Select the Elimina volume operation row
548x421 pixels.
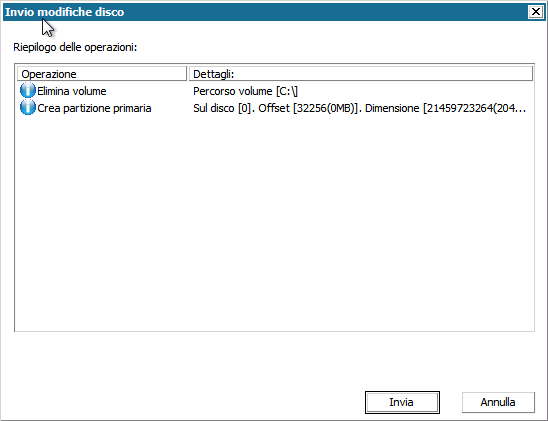tap(275, 91)
